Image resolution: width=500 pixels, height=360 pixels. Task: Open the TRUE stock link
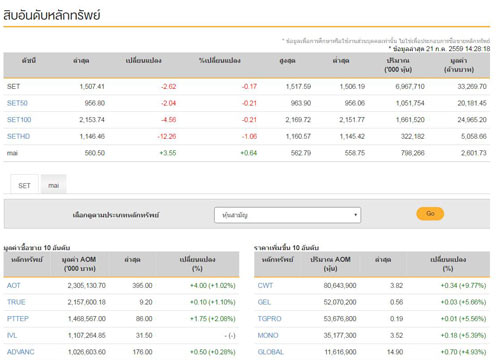tap(16, 302)
